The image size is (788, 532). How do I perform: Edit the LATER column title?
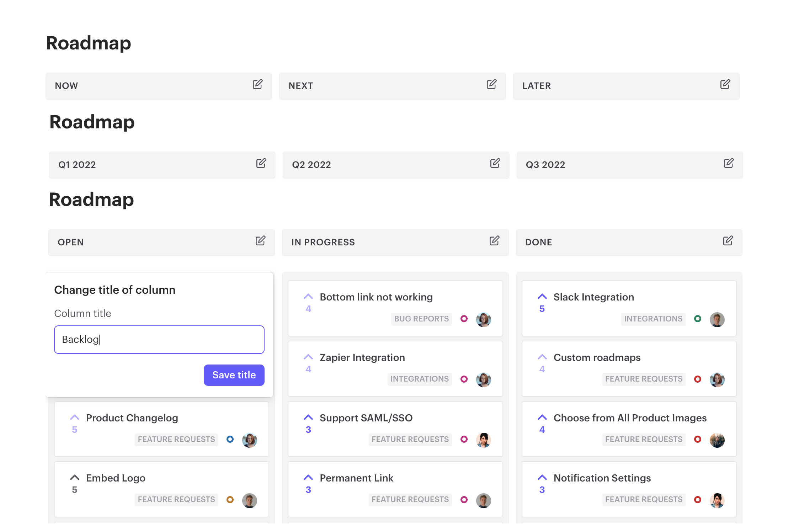725,84
